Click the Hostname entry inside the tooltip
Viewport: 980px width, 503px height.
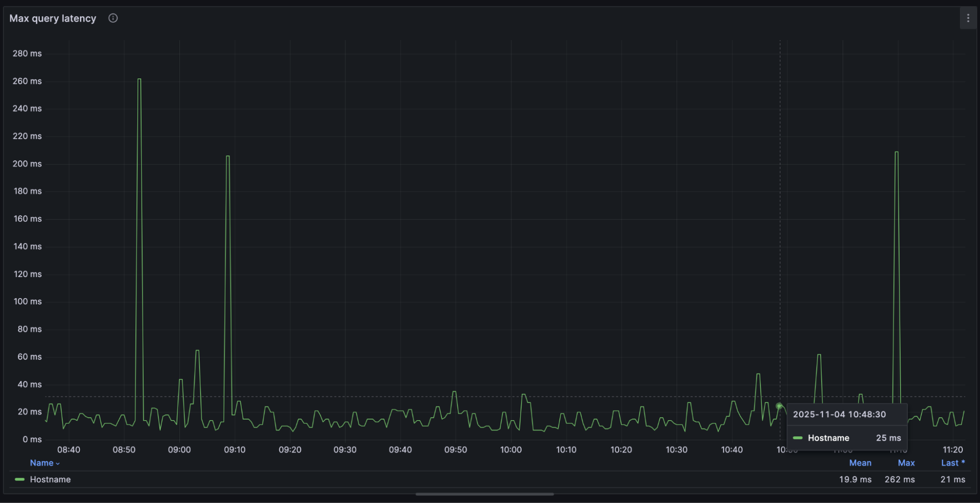[x=829, y=438]
